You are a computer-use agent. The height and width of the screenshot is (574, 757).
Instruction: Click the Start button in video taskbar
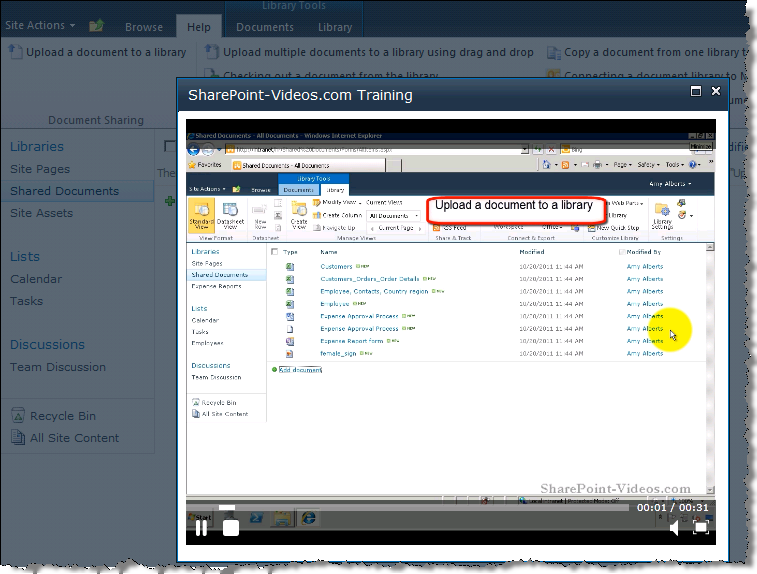click(x=199, y=517)
